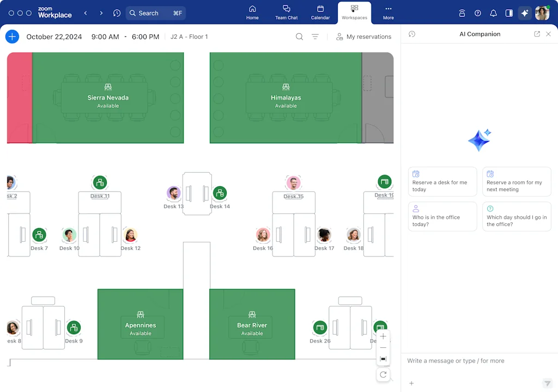The width and height of the screenshot is (558, 392).
Task: Open My reservations
Action: tap(364, 36)
